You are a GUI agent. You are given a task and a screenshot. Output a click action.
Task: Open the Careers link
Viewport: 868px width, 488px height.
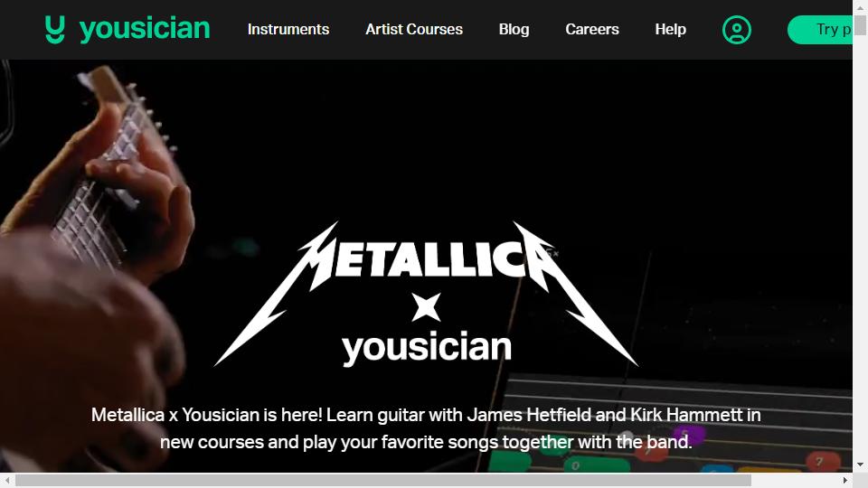[591, 29]
